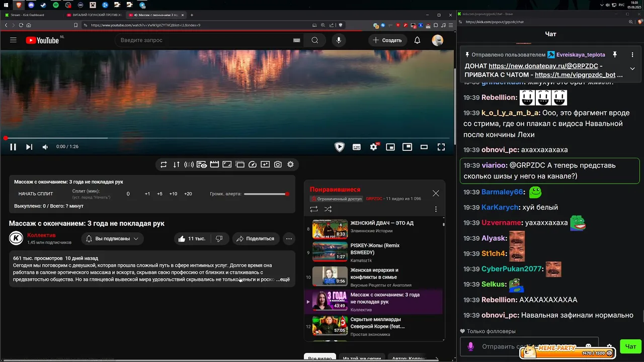644x362 pixels.
Task: Open the account avatar menu
Action: pos(438,40)
